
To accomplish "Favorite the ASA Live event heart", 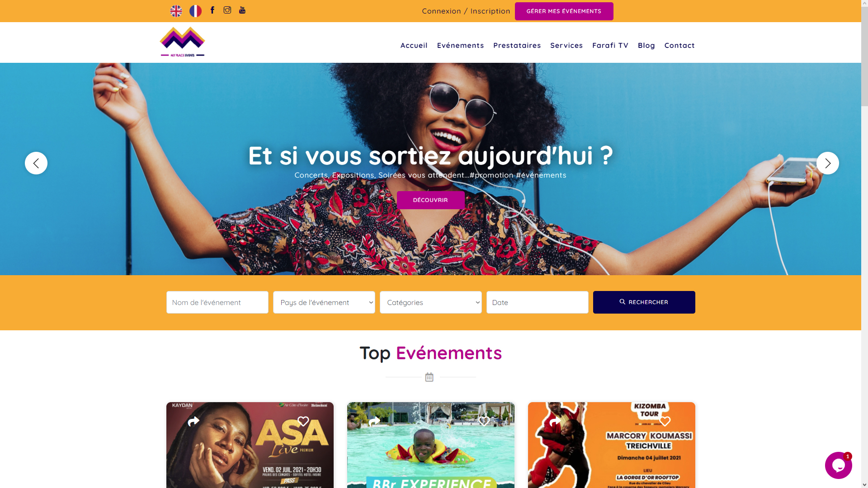I will click(x=303, y=422).
